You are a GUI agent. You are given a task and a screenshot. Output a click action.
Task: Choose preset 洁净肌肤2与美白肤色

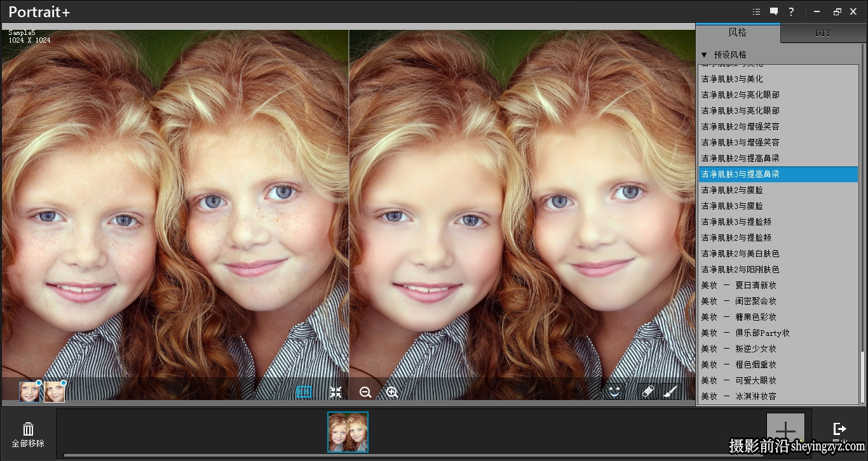(x=778, y=253)
